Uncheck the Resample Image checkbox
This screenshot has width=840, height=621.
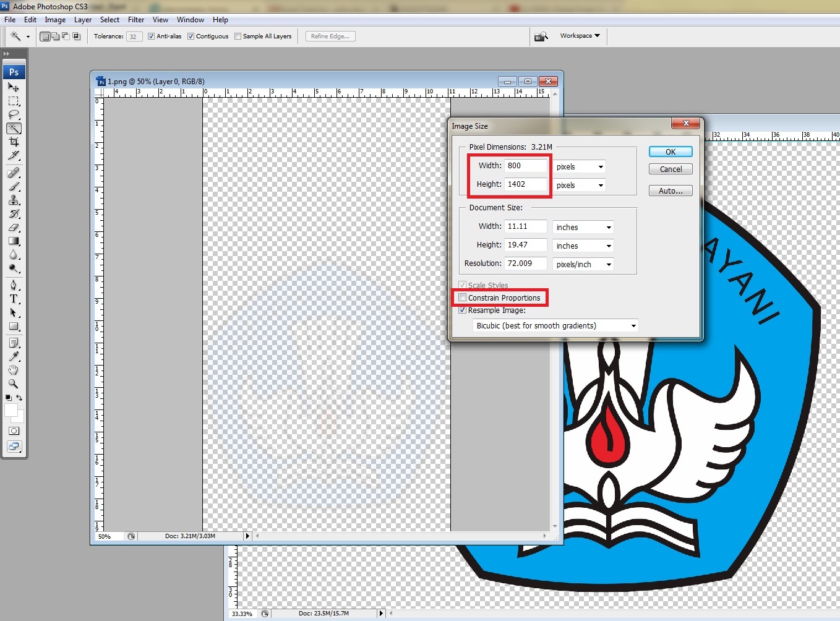(x=463, y=310)
